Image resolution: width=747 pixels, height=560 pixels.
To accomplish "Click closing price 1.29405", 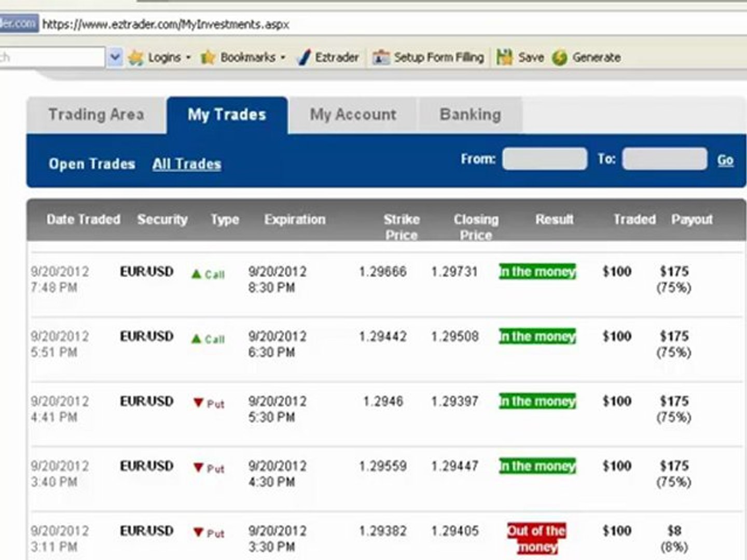I will [x=454, y=531].
